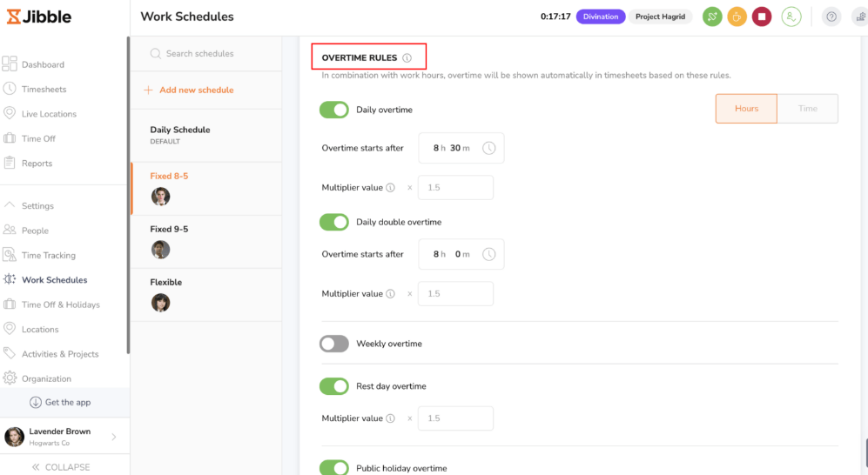
Task: Click the Rest day overtime multiplier field
Action: 455,418
